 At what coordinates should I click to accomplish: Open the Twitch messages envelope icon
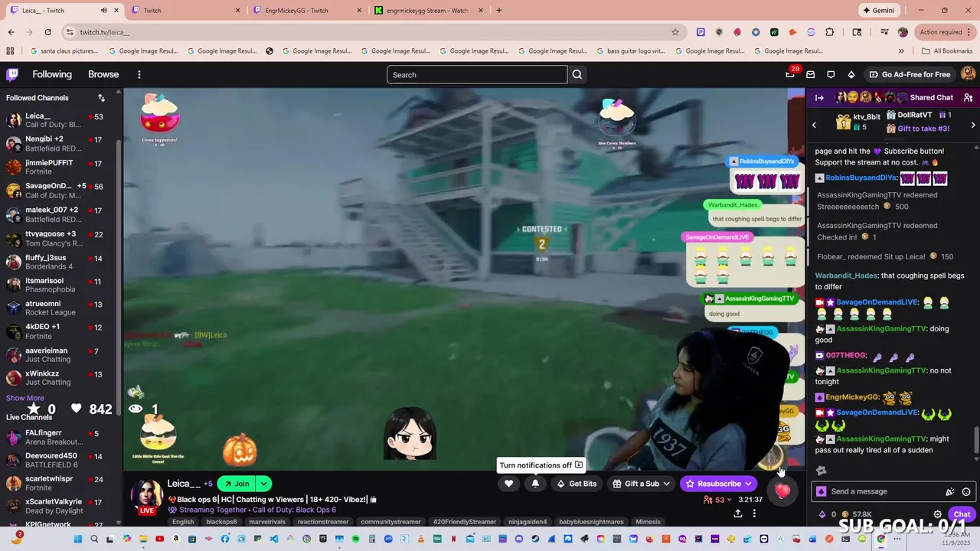(811, 74)
